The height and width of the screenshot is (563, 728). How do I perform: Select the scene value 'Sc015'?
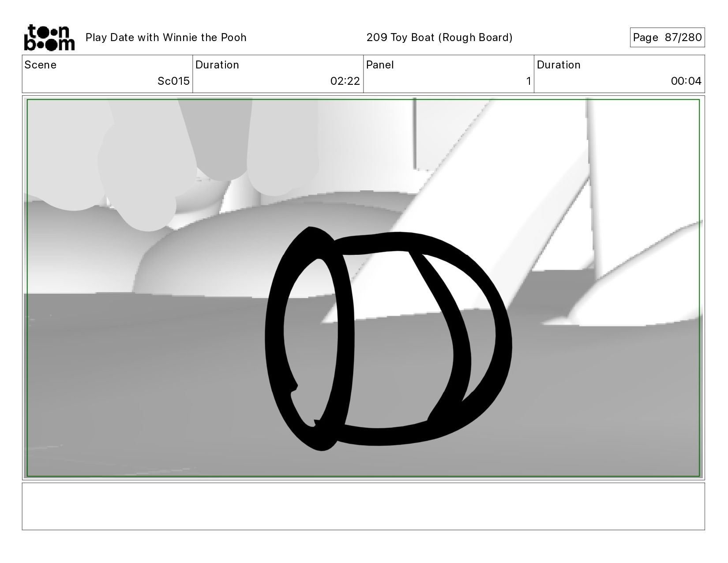tap(173, 81)
